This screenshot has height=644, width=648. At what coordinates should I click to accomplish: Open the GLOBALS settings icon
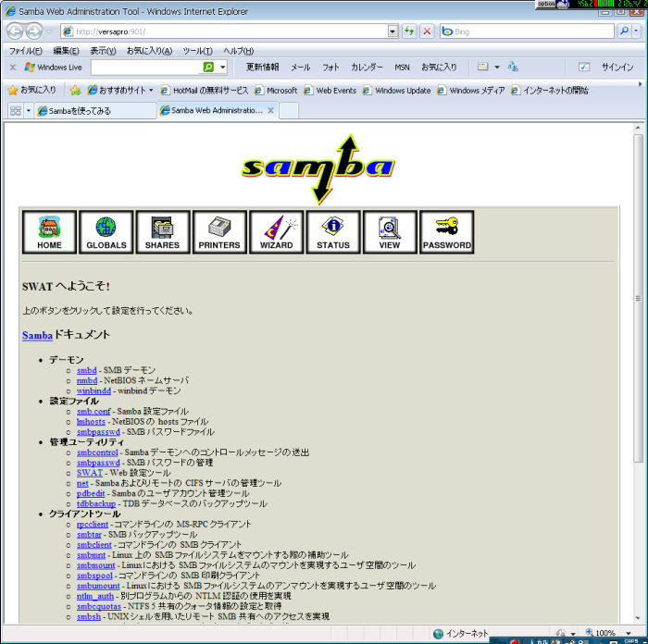[106, 231]
